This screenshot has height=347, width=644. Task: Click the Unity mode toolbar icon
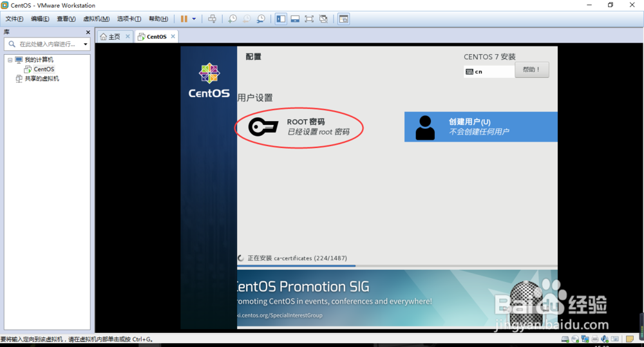point(323,19)
